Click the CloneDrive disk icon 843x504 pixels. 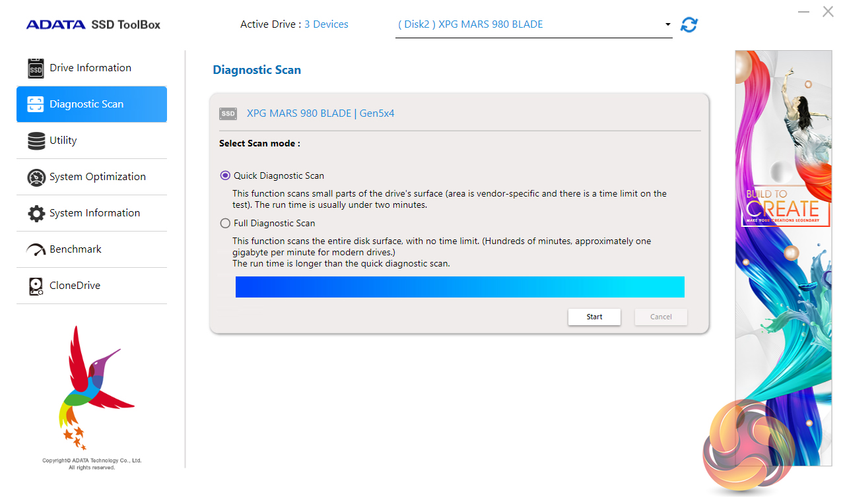point(36,286)
